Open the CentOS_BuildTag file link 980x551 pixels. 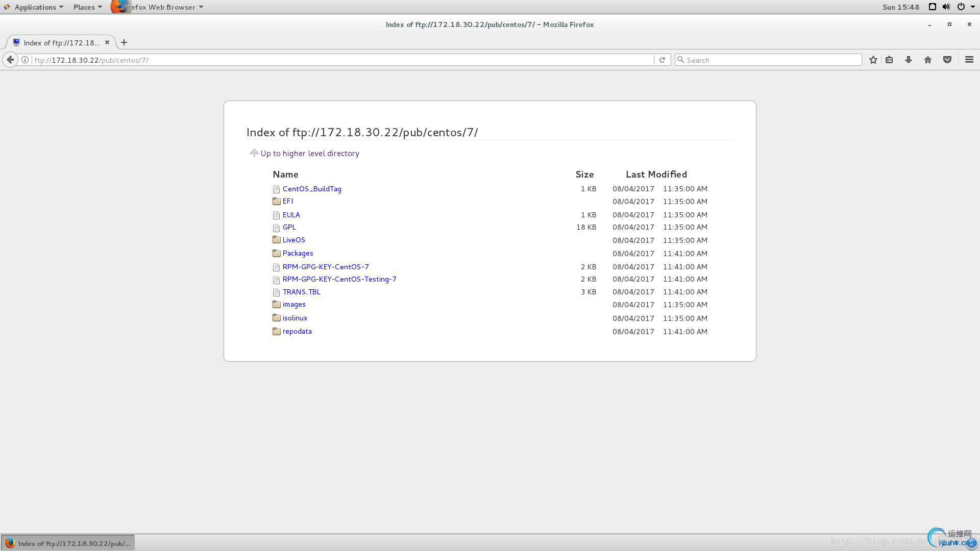click(x=312, y=189)
